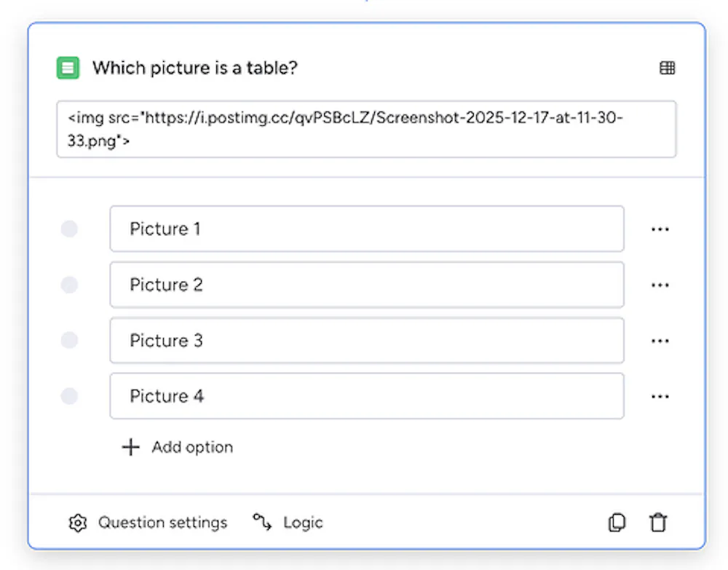
Task: Select the radio button for Picture 4
Action: tap(69, 397)
